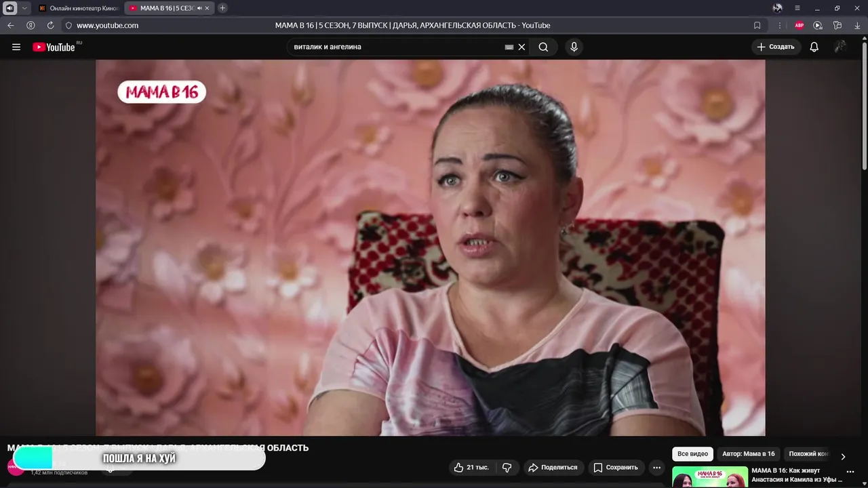868x488 pixels.
Task: Mute the YouTube tab via speaker icon
Action: pyautogui.click(x=199, y=8)
